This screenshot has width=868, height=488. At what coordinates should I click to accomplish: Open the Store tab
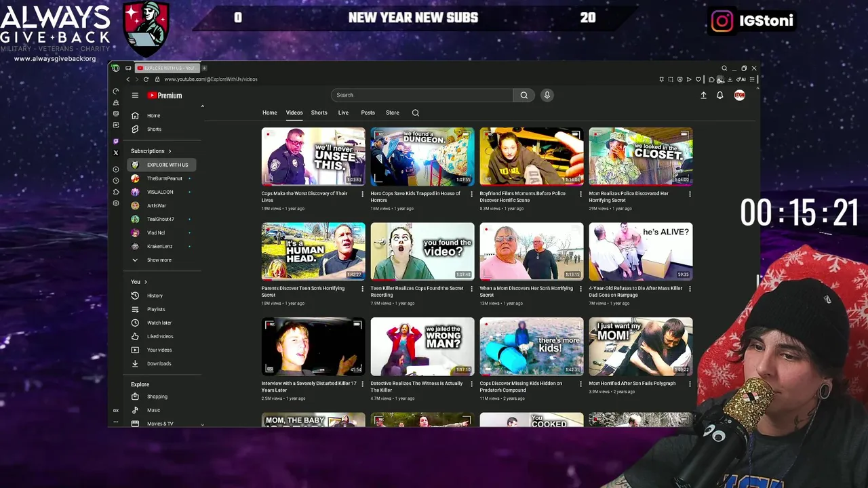click(393, 113)
